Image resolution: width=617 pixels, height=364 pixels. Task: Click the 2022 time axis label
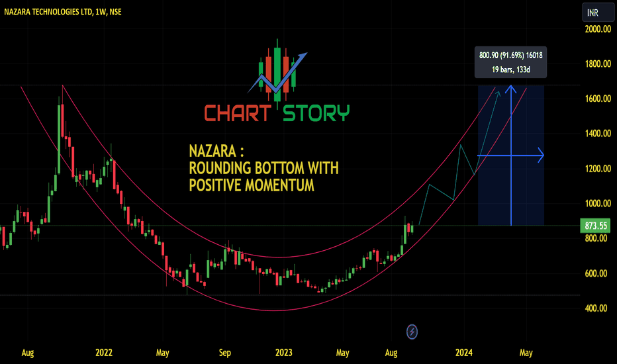pos(104,352)
